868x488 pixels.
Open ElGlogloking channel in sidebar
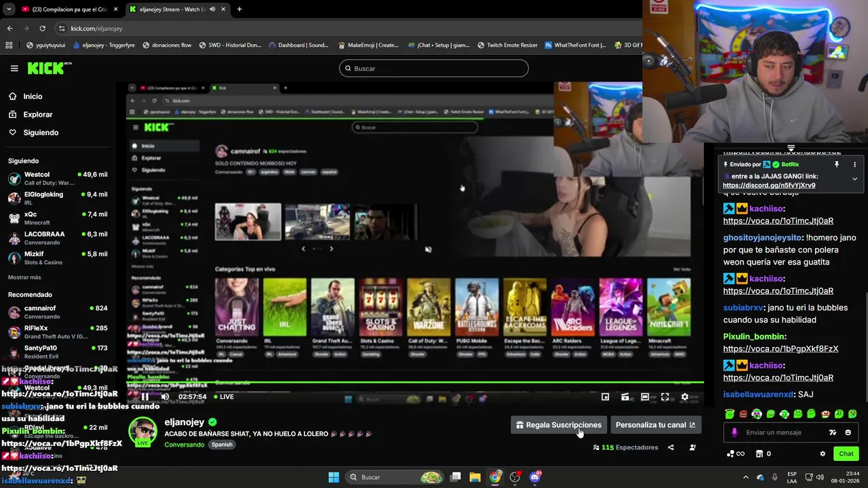58,198
